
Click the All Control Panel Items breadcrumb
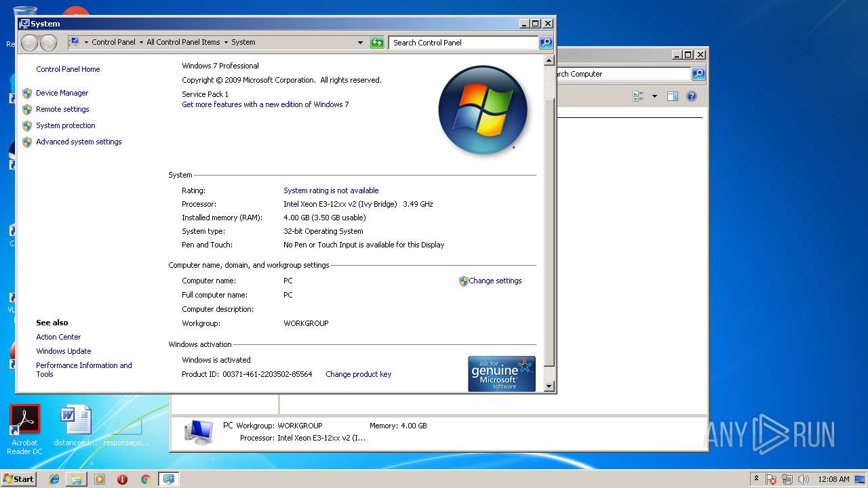tap(183, 42)
